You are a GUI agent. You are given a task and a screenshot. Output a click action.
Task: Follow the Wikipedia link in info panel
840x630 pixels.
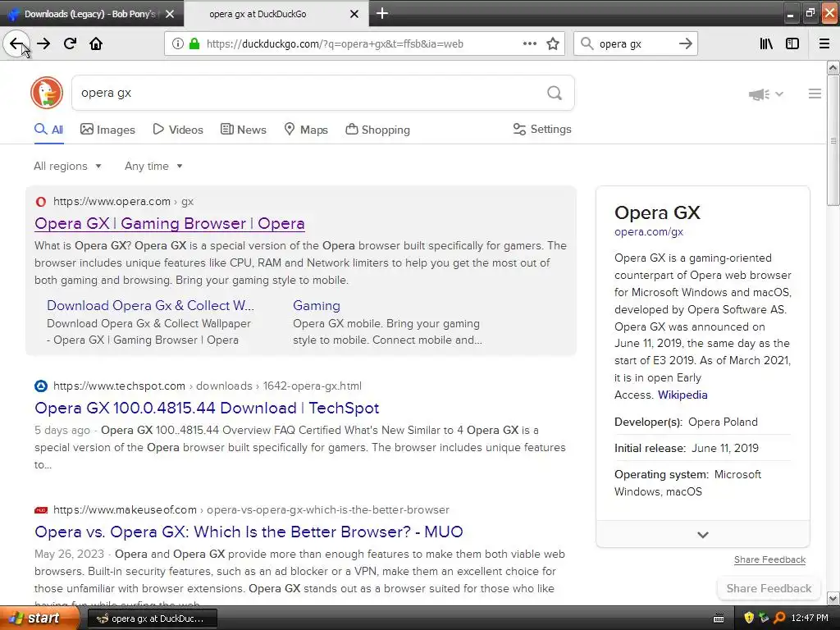pyautogui.click(x=682, y=395)
